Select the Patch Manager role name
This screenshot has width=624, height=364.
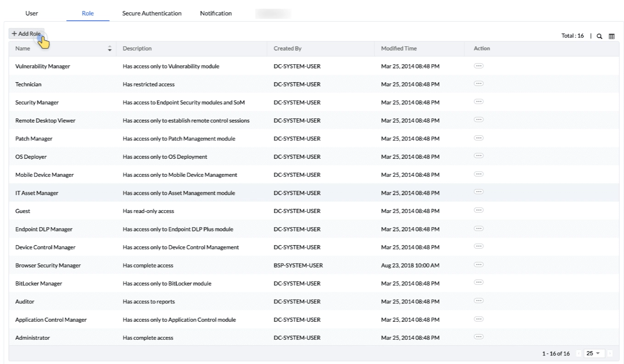click(x=34, y=139)
